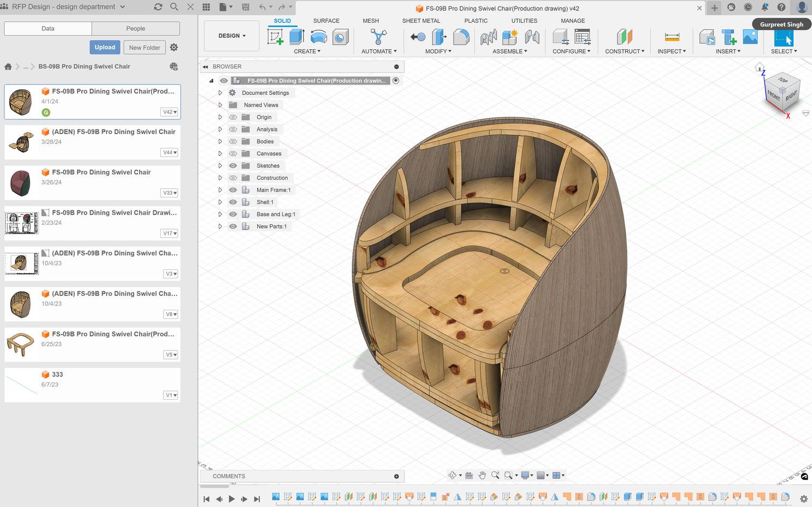
Task: Click the Automate tool icon
Action: [378, 37]
